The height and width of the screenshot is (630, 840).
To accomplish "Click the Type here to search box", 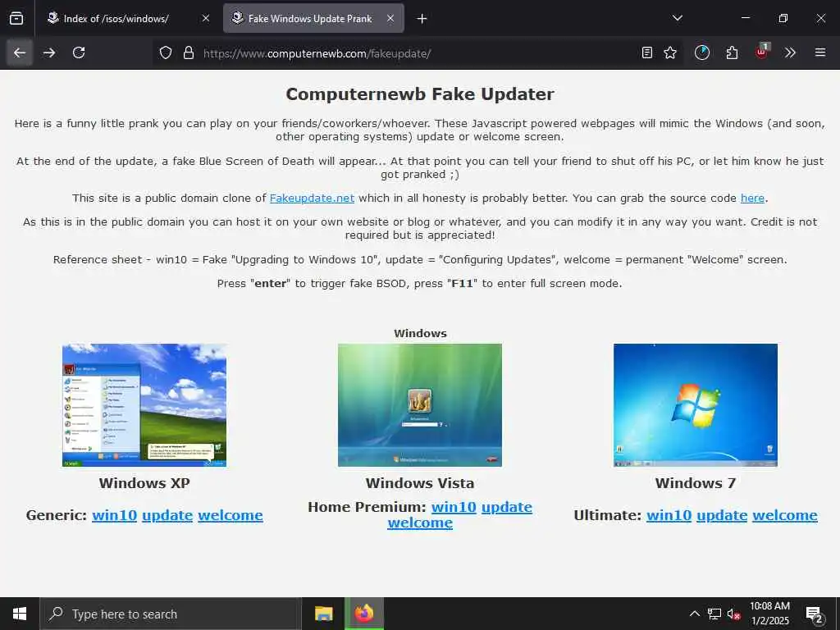I will [171, 614].
